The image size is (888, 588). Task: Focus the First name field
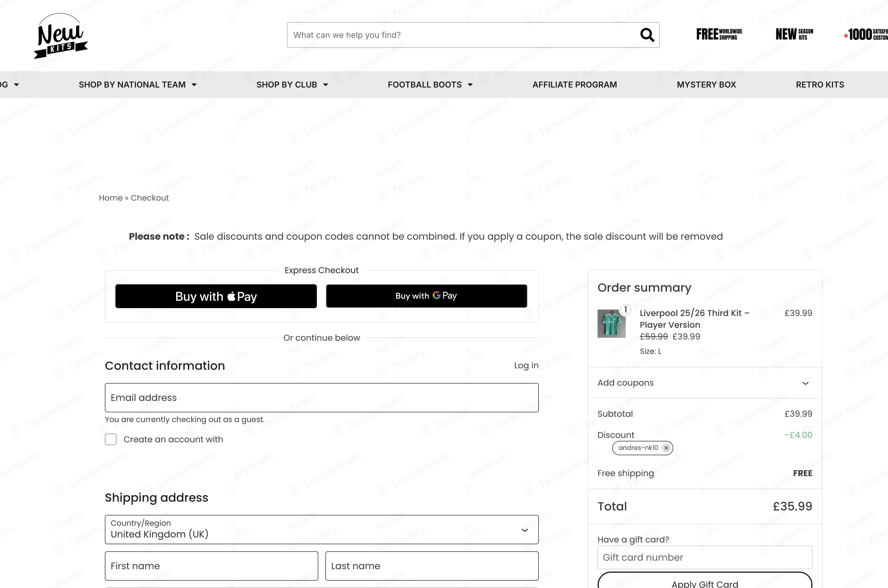click(211, 566)
